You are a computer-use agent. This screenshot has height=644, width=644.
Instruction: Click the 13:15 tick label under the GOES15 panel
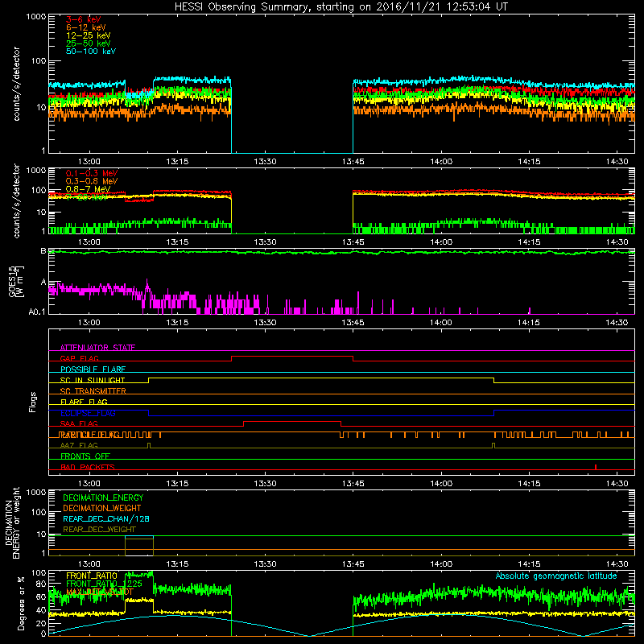(177, 323)
